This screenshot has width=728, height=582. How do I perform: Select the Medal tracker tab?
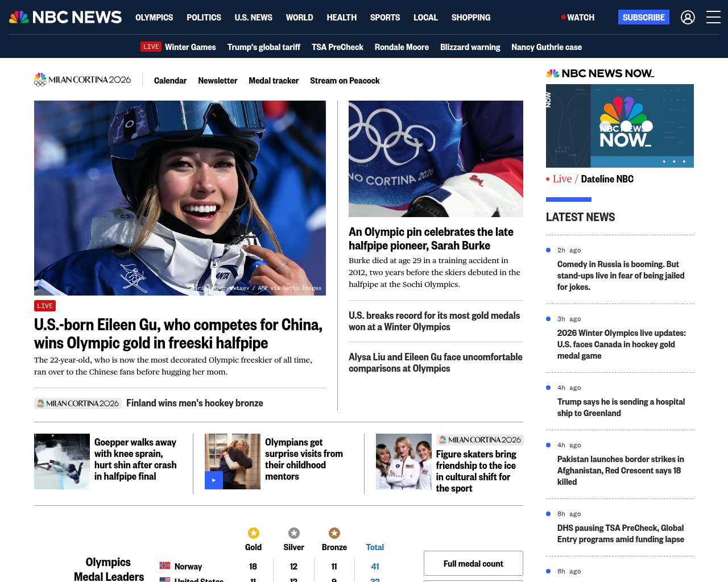coord(274,81)
